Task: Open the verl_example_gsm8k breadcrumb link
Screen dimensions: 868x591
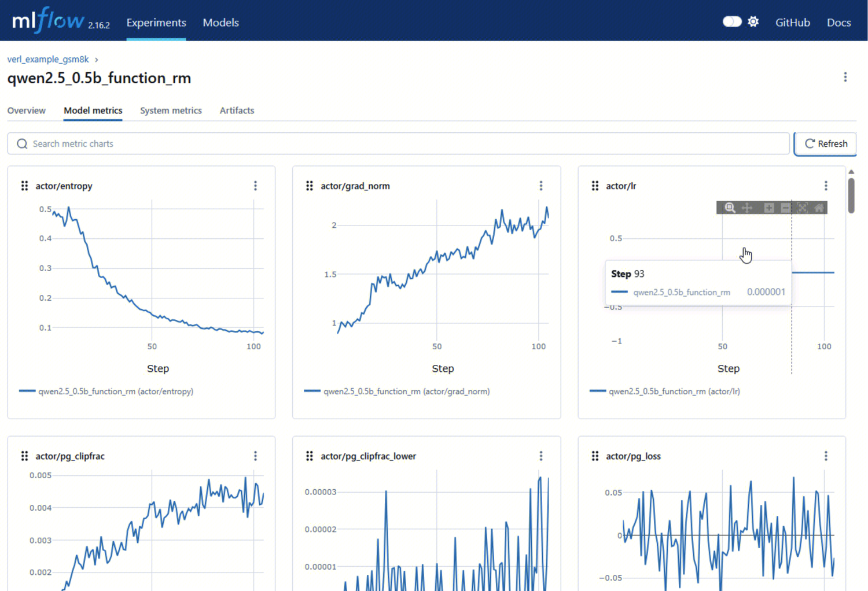Action: pos(48,59)
